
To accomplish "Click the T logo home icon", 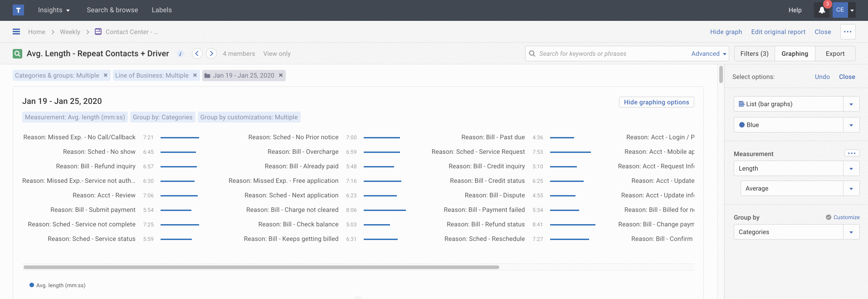I will (18, 10).
